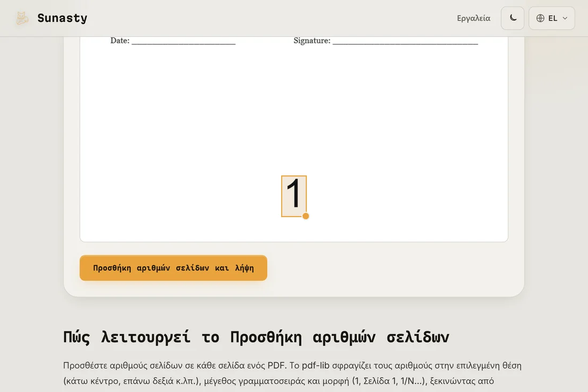Click the PDF page preview area
The image size is (588, 392).
(x=294, y=139)
